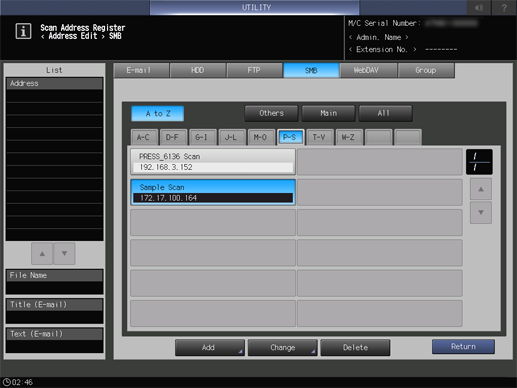Delete the selected address
This screenshot has width=517, height=388.
(355, 348)
